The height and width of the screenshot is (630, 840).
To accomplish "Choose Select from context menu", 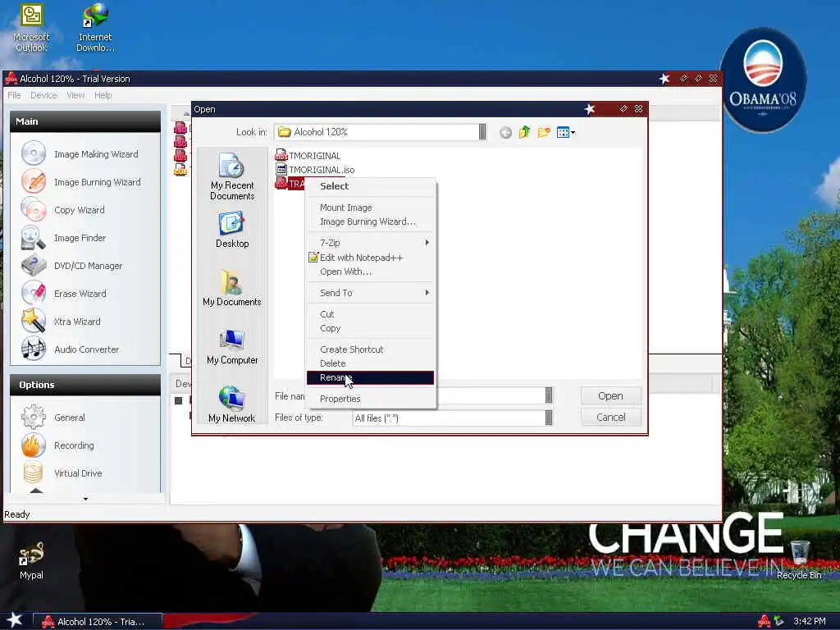I will 370,186.
